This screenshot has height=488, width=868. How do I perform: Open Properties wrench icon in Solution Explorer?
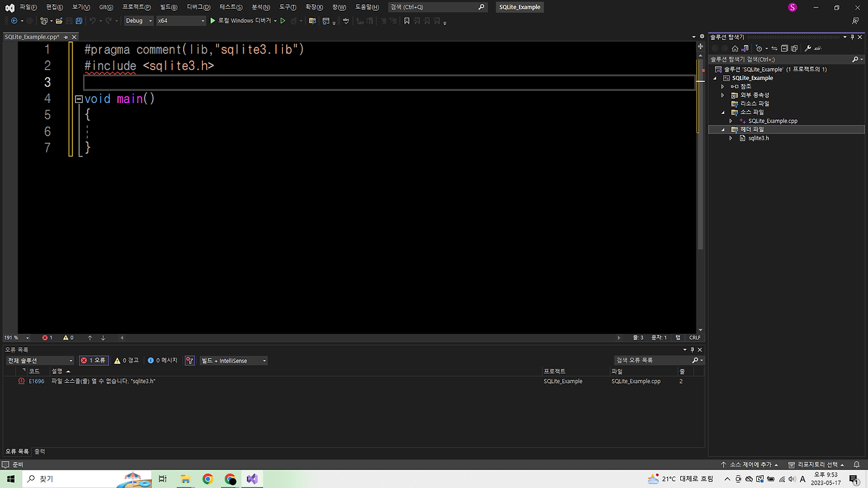click(x=808, y=48)
